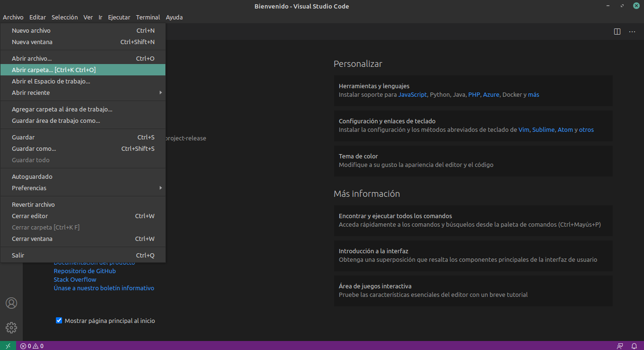Select 'Cerrar editor' menu entry
Screen dimensions: 644x350
pyautogui.click(x=83, y=216)
